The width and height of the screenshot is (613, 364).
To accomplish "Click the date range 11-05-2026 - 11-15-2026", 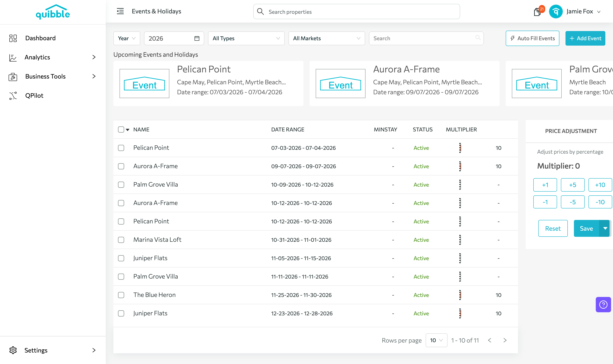I will tap(301, 258).
